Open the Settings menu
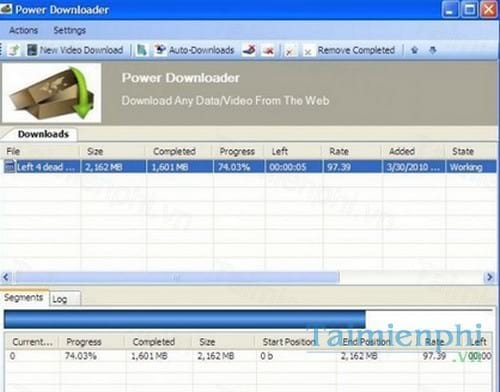Viewport: 500px width, 392px height. pos(70,30)
